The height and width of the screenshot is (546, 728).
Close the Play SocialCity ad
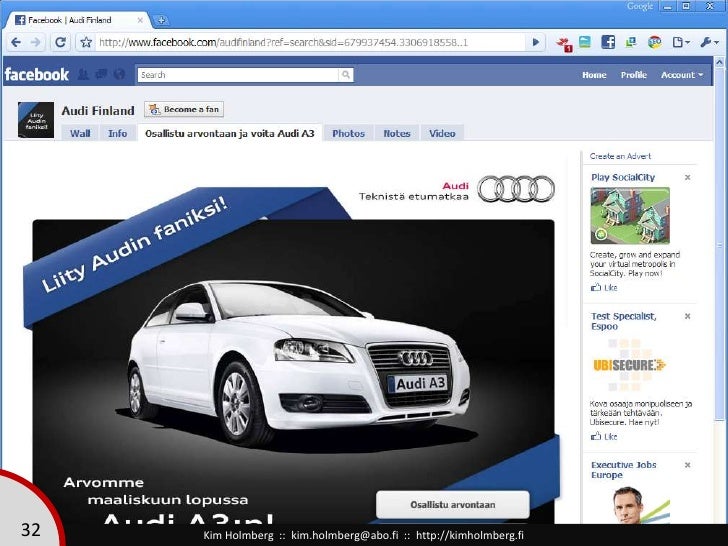[687, 177]
